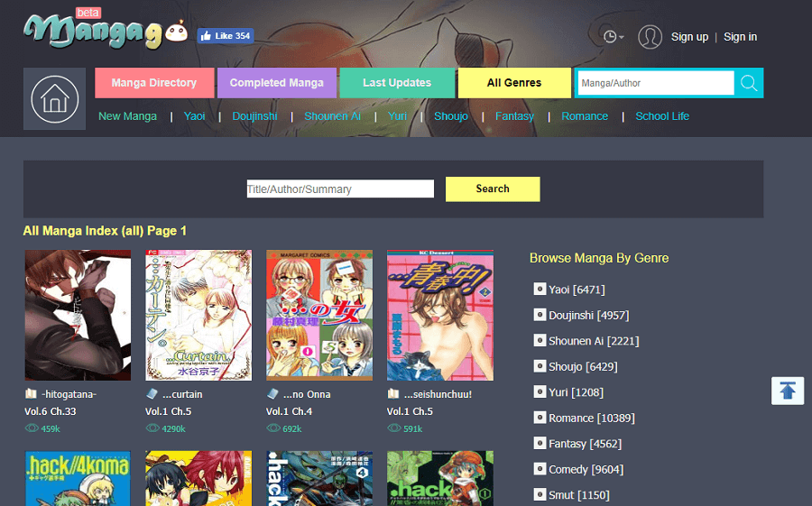Click the magnifying glass search icon
The height and width of the screenshot is (506, 812).
[749, 83]
